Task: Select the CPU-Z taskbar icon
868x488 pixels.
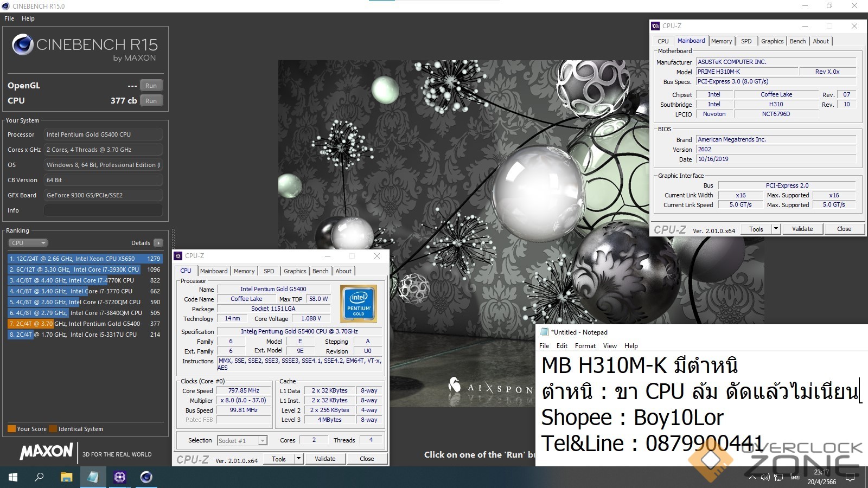Action: tap(119, 477)
